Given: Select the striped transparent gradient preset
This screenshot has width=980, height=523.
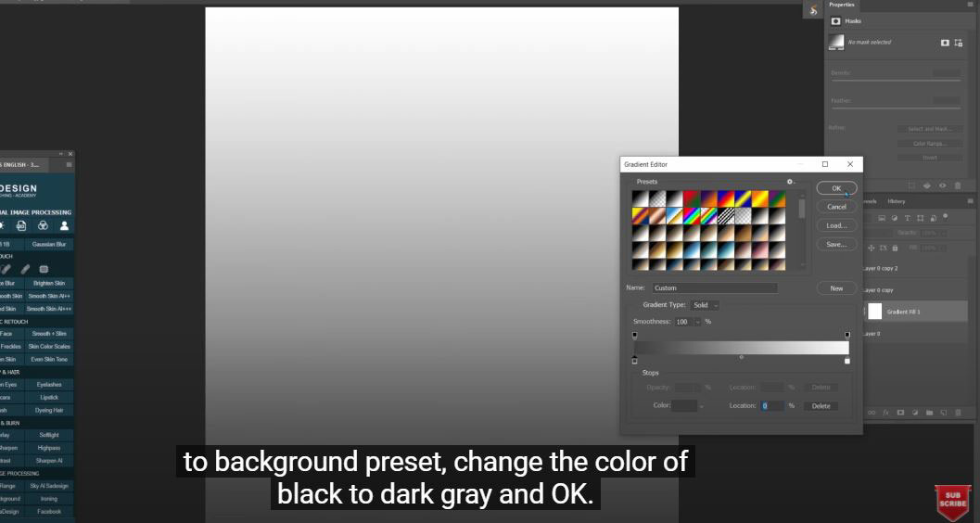Looking at the screenshot, I should coord(725,215).
